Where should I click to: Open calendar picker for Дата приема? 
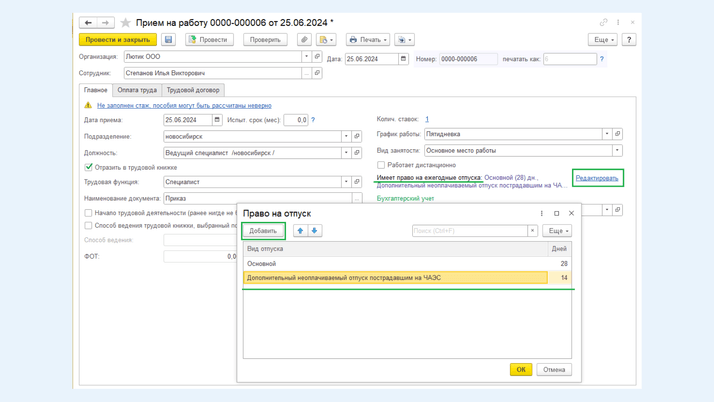(x=217, y=120)
